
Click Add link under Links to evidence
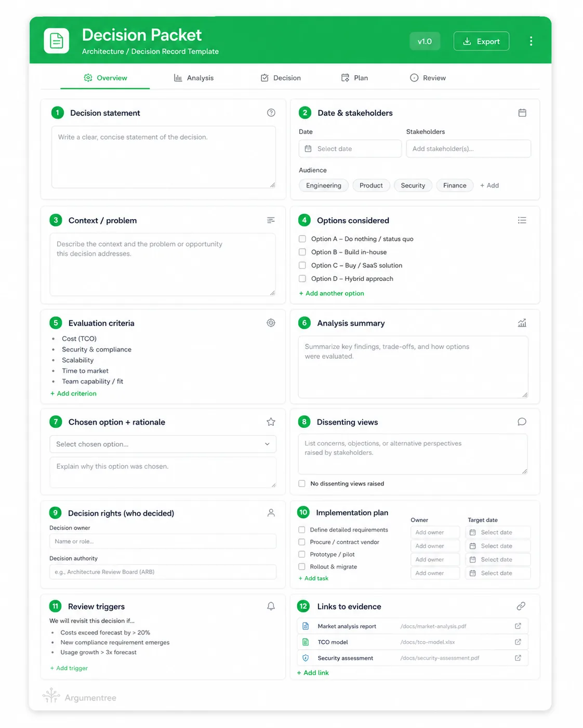313,673
